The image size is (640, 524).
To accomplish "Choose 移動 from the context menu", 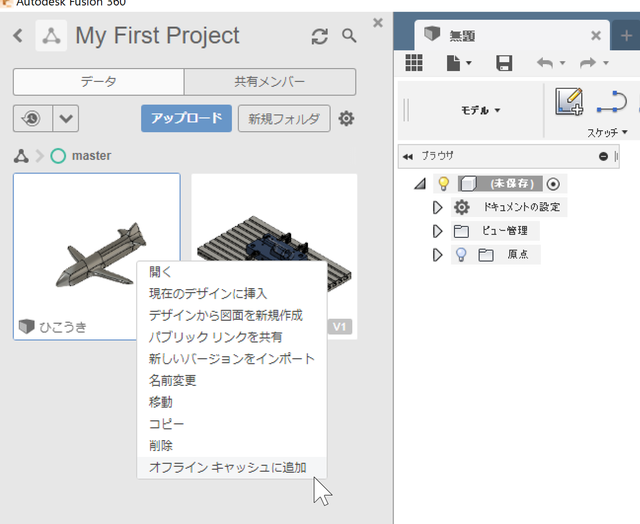I will 232,402.
